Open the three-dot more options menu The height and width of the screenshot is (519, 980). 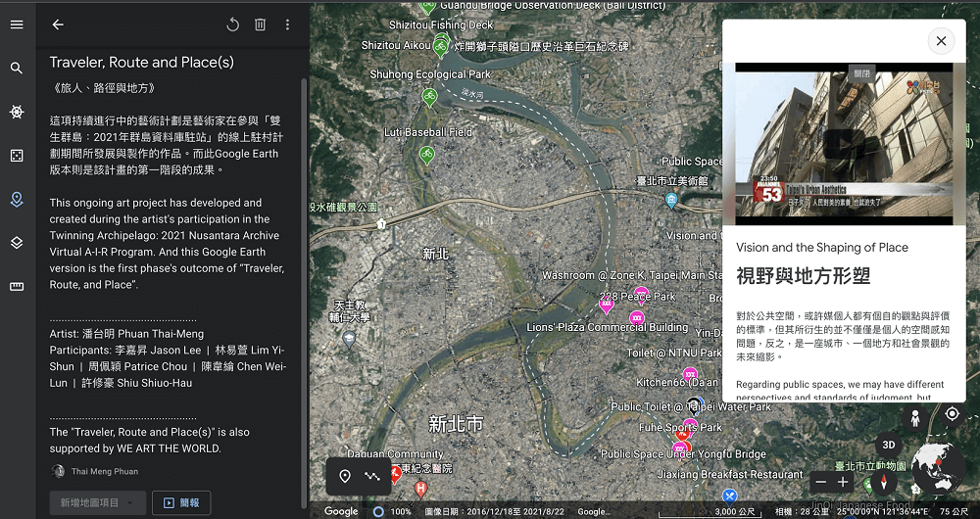[x=287, y=24]
